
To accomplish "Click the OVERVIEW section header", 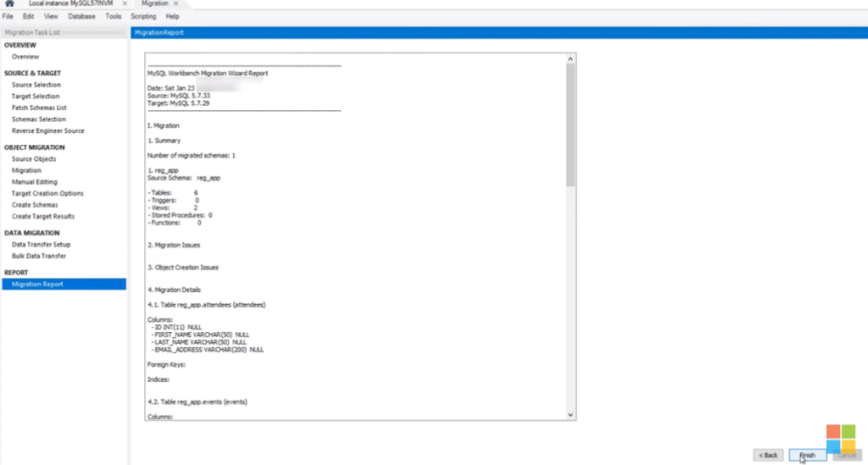I will pos(20,46).
